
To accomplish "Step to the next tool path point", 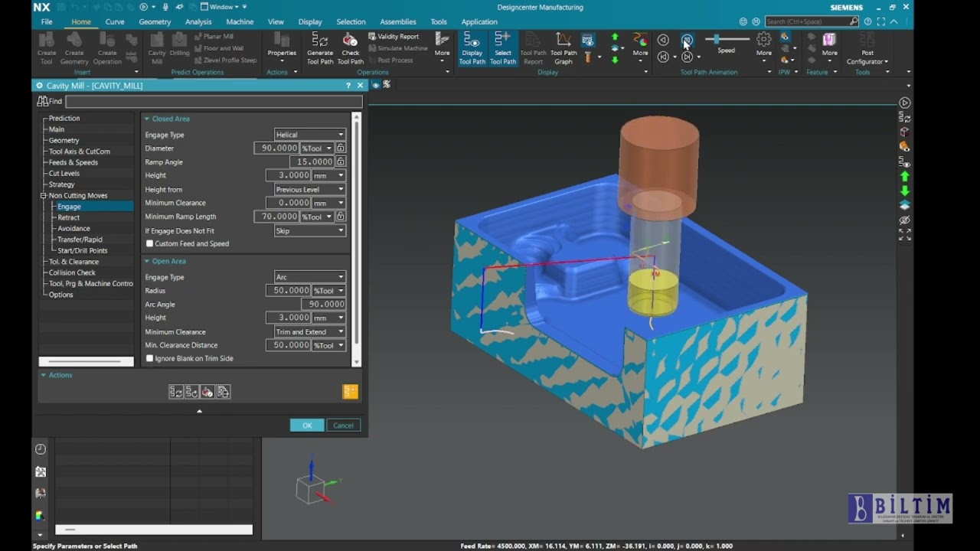I will [687, 57].
